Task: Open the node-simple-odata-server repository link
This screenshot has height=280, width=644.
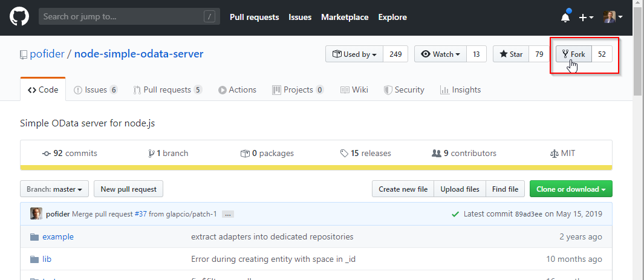Action: click(x=139, y=54)
